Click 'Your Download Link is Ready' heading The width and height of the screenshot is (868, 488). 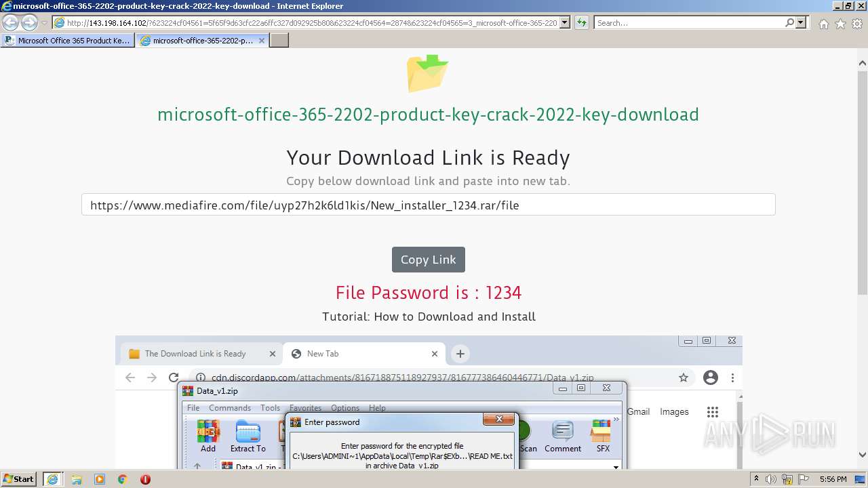(428, 158)
